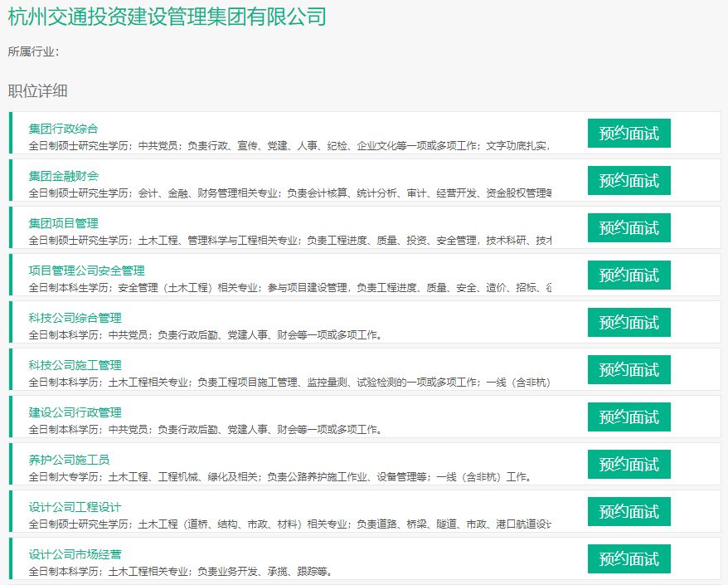Open 设计公司市场经营 position link
Image resolution: width=728 pixels, height=585 pixels.
[75, 554]
